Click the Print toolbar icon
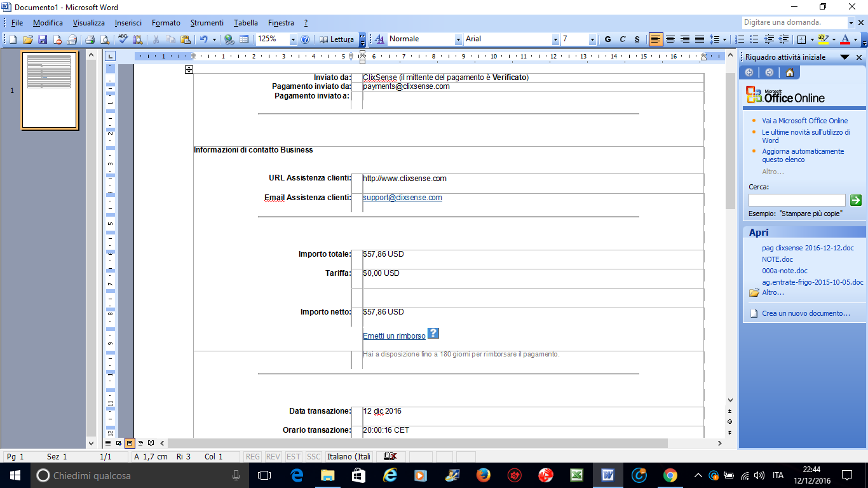 click(90, 39)
